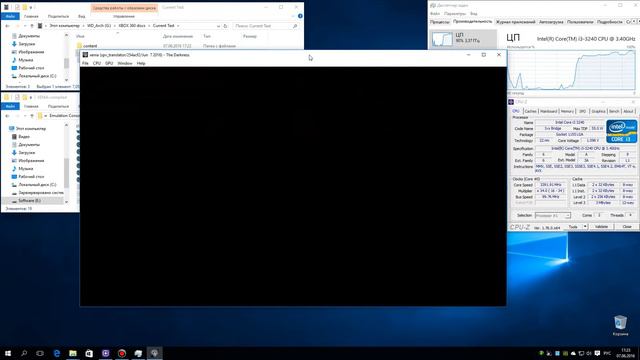
Task: Click Back arrow in Current Test explorer
Action: pos(7,26)
